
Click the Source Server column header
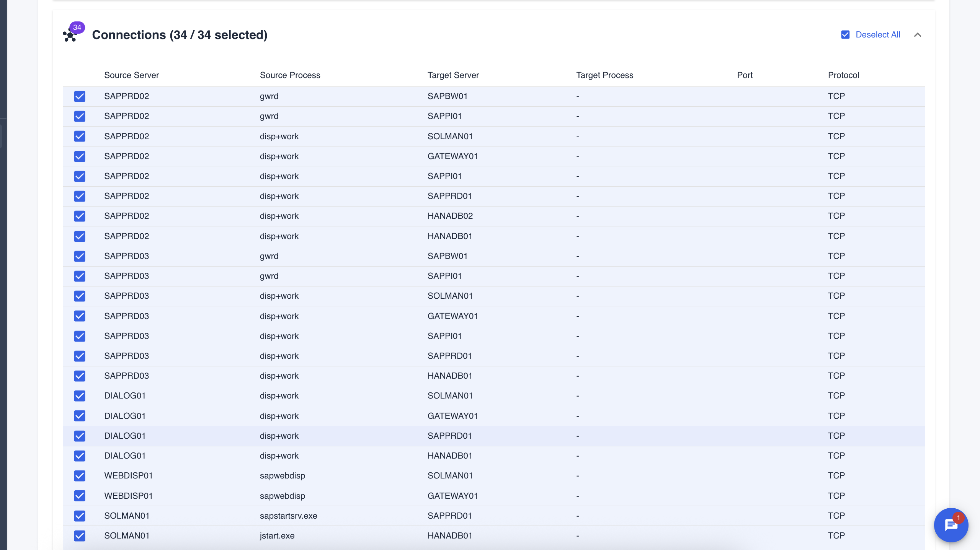131,75
